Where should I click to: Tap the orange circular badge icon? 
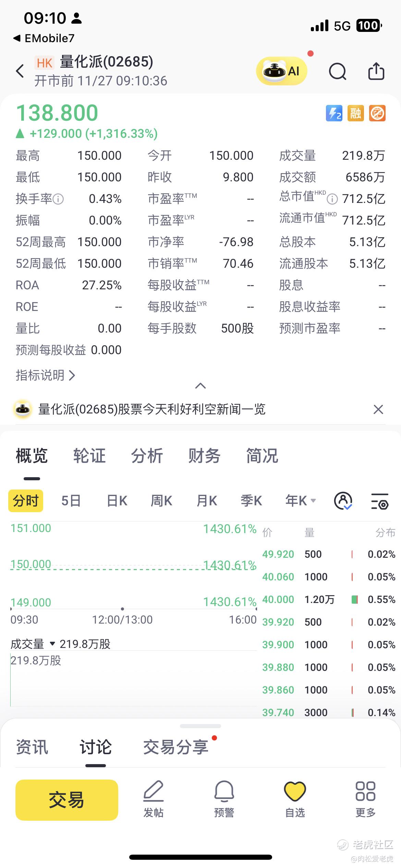tap(377, 113)
